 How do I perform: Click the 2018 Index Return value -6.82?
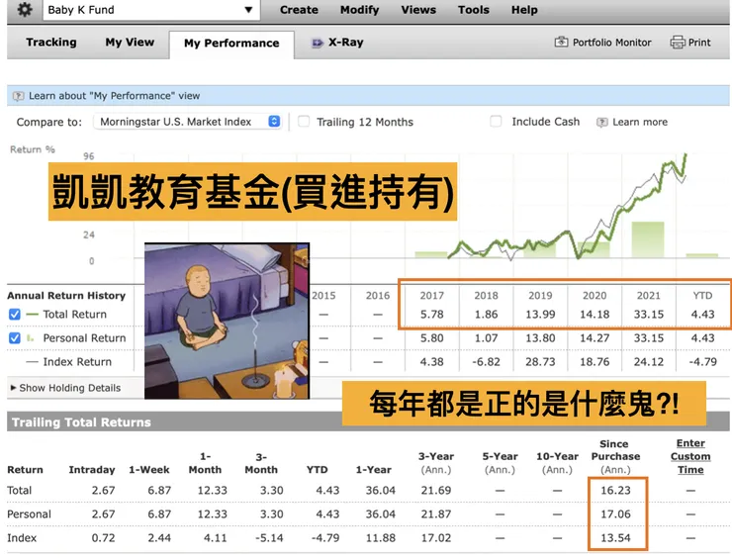pyautogui.click(x=486, y=362)
